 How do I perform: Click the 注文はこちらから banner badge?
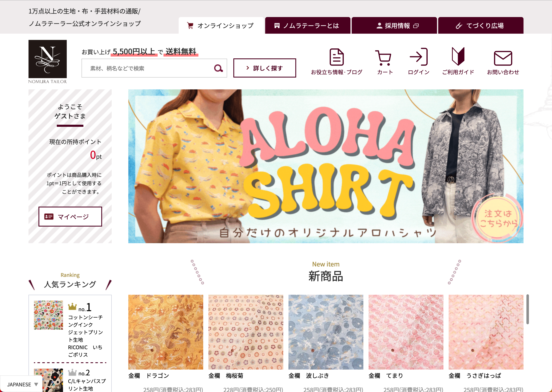[x=498, y=218]
